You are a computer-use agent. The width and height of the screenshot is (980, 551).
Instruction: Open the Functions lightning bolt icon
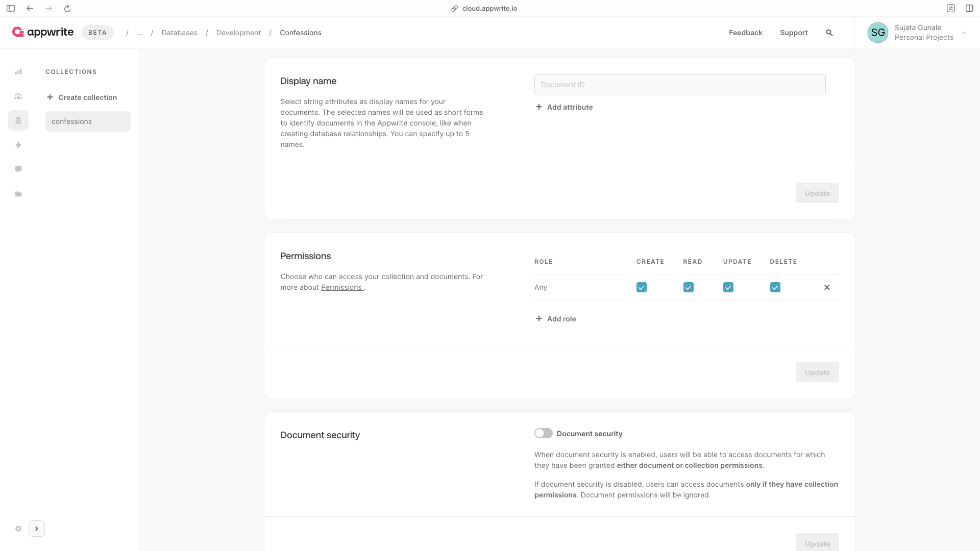coord(18,145)
